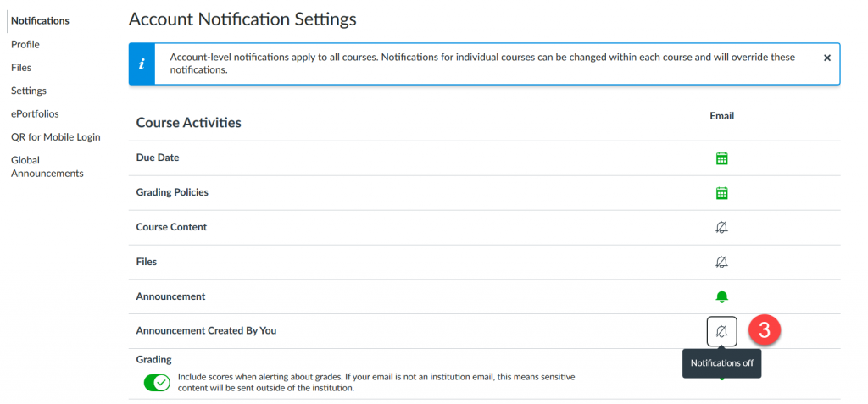Open the Global Announcements sidebar link
The height and width of the screenshot is (404, 868).
(x=47, y=167)
